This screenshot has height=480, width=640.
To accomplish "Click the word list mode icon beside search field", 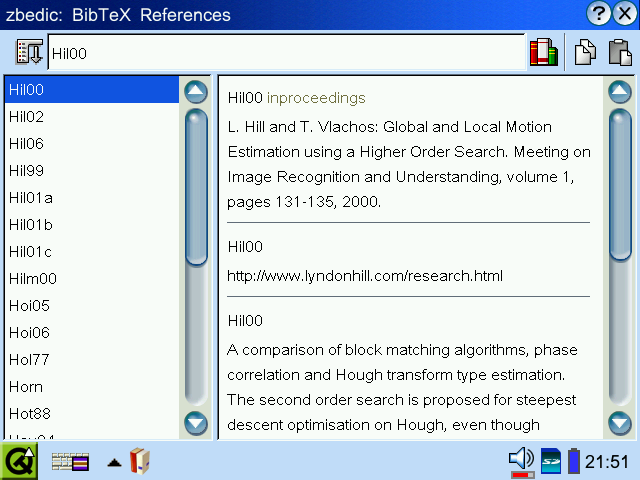I will [x=29, y=53].
